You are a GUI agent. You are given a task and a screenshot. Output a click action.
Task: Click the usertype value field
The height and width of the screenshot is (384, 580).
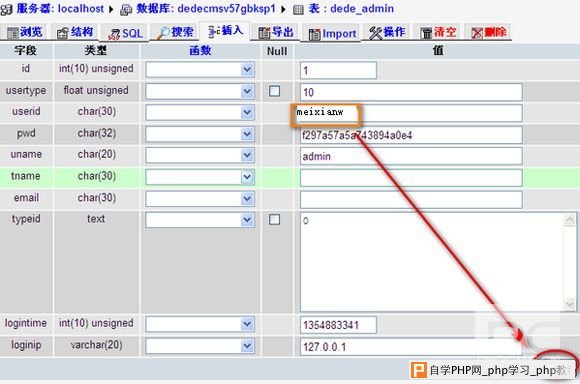pyautogui.click(x=411, y=92)
